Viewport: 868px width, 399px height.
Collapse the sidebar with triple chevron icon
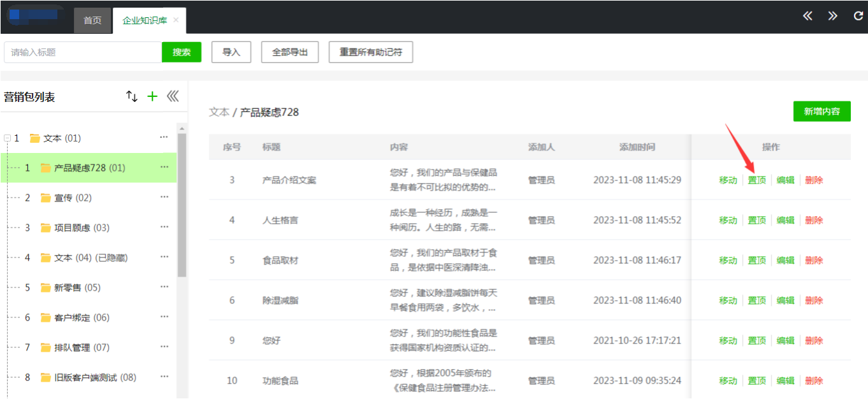click(173, 96)
